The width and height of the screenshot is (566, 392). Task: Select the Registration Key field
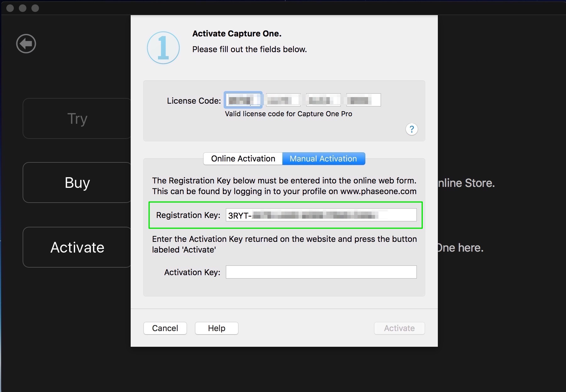321,215
